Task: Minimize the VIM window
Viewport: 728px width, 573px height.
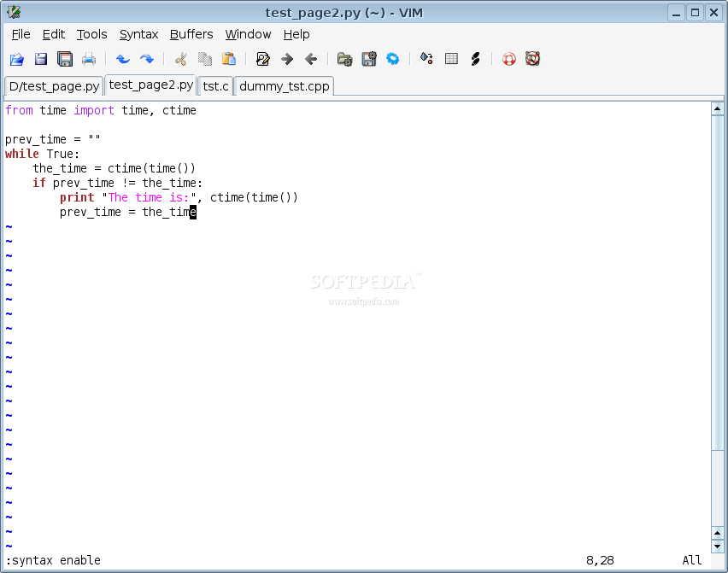Action: (x=677, y=13)
